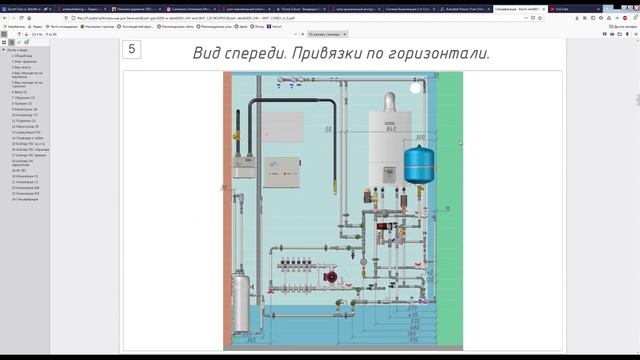Close the active Спецификация tab

tap(544, 9)
